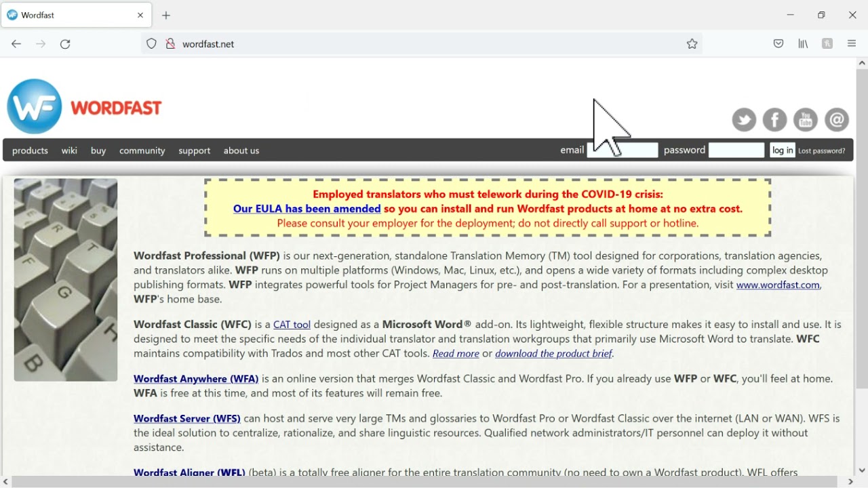Click the tracking protection shield icon
Viewport: 868px width, 488px height.
[x=152, y=44]
